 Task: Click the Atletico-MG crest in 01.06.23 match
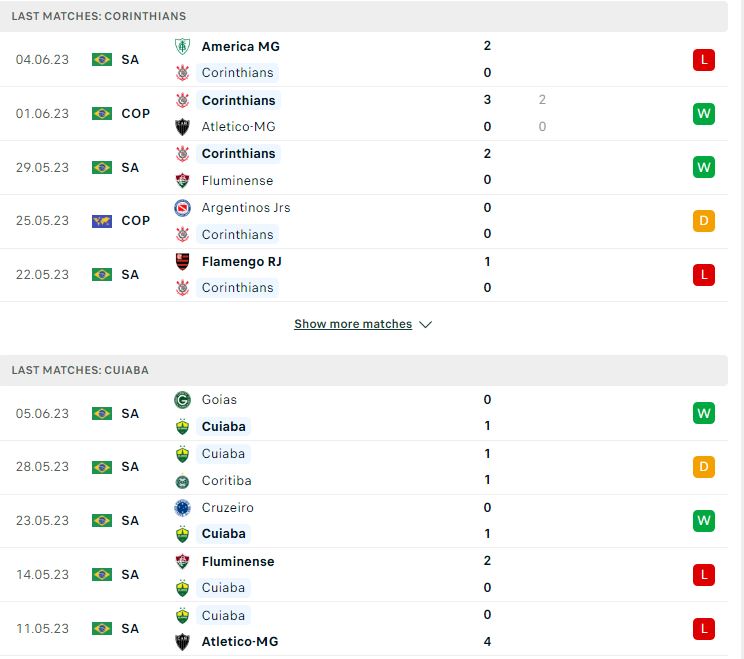point(182,127)
